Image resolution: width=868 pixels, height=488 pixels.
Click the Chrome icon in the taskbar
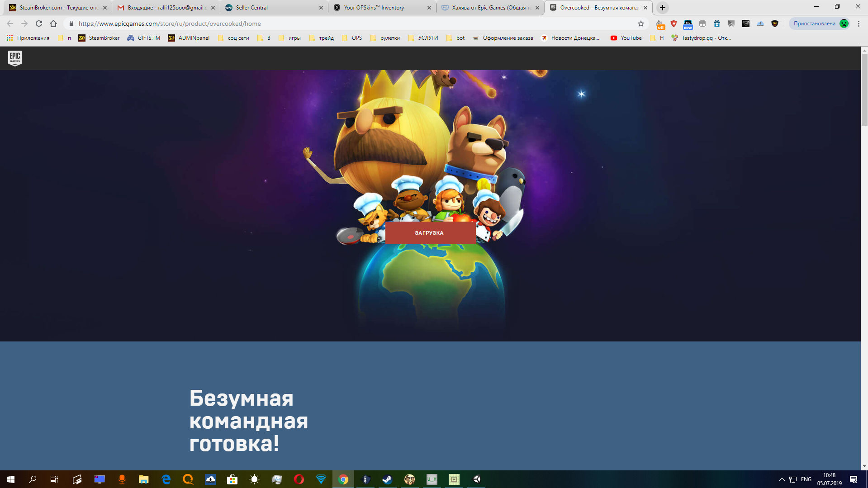click(x=343, y=479)
